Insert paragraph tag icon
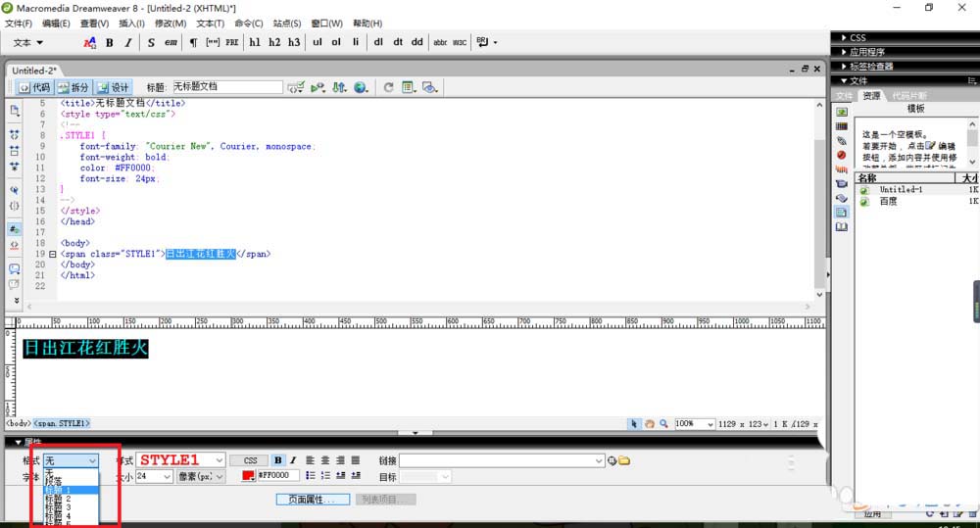Screen dimensions: 980x528 tap(193, 42)
